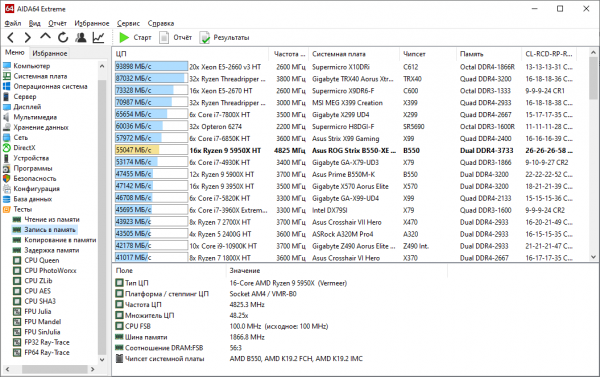Select the Тесты tree node
This screenshot has width=600, height=377.
coord(23,209)
